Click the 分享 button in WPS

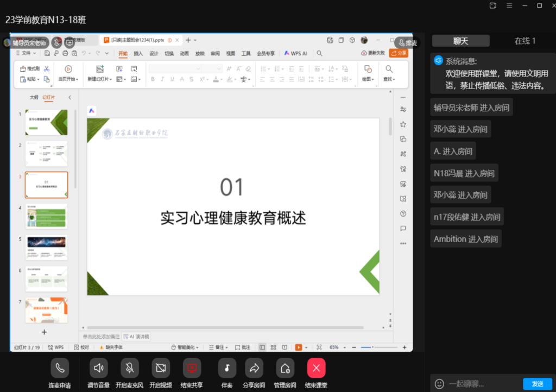399,53
